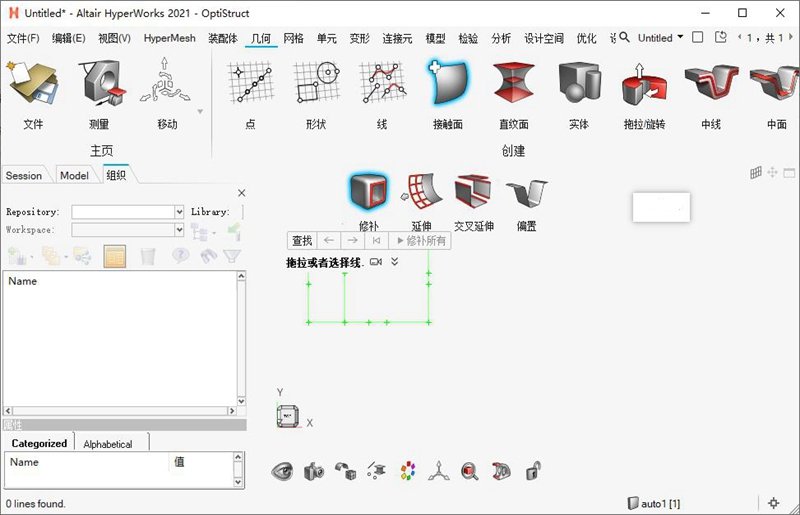Open the 视图(V) menu
This screenshot has width=800, height=515.
tap(114, 38)
